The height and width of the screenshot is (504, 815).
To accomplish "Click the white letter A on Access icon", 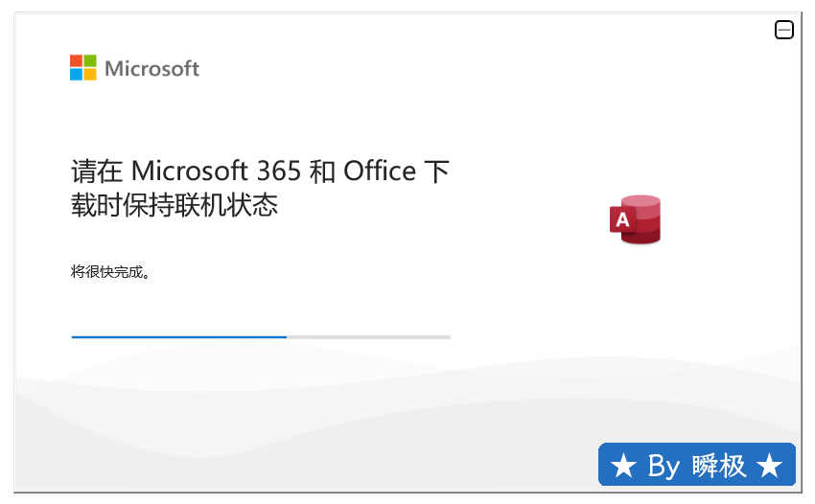I will click(622, 221).
